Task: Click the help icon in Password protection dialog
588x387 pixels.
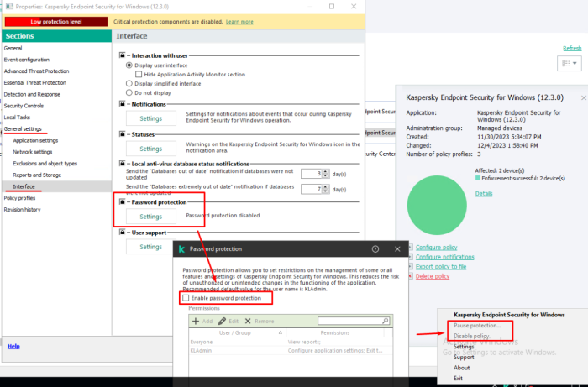Action: pos(375,249)
